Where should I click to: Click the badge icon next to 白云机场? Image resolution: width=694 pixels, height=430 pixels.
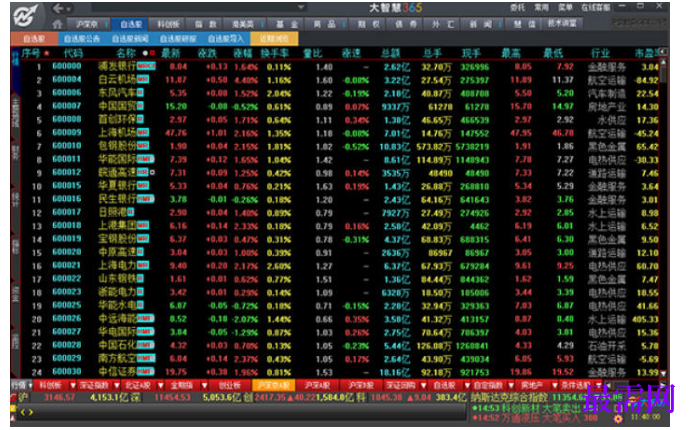pos(143,80)
